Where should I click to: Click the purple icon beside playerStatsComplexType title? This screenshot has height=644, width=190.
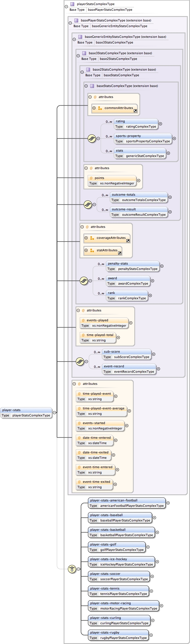[x=72, y=4]
